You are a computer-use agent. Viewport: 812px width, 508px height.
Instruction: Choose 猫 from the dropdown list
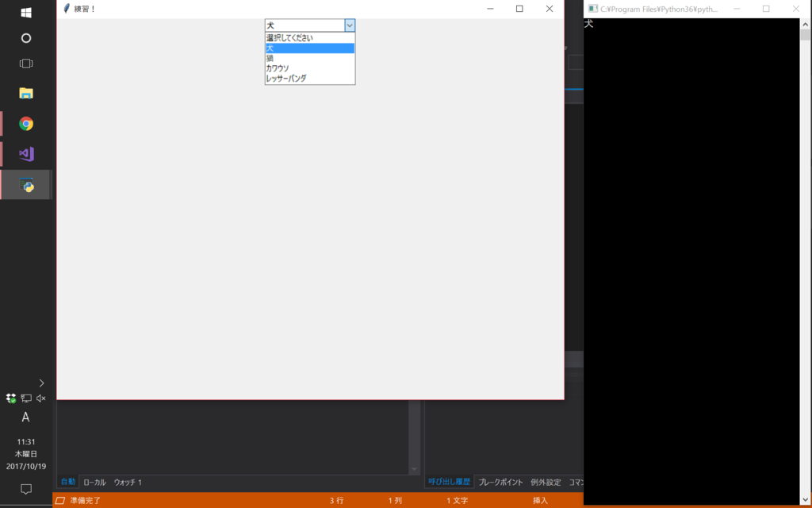pos(310,58)
